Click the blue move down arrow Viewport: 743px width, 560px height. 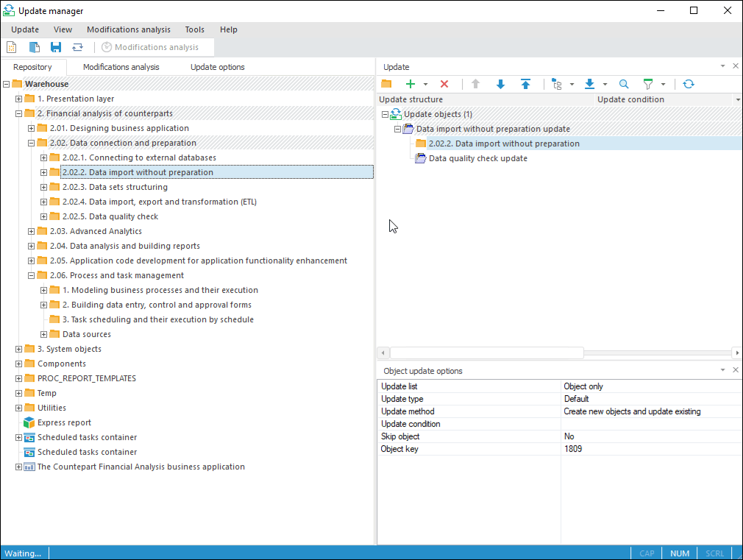tap(500, 85)
